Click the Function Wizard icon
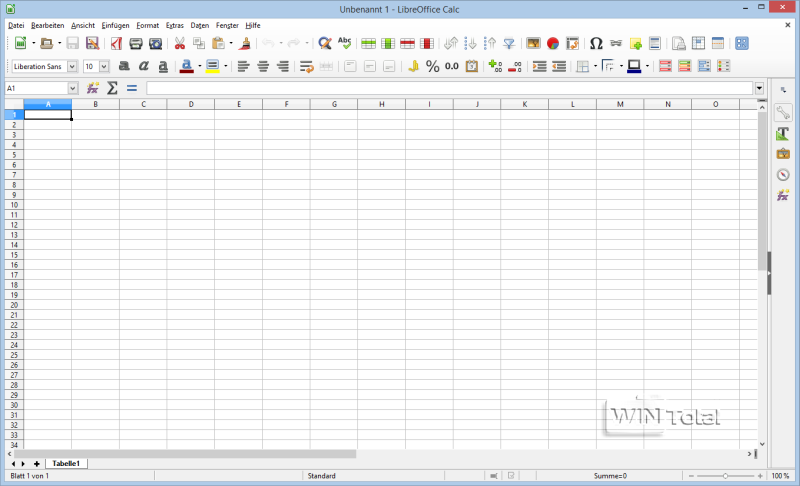 pos(92,88)
